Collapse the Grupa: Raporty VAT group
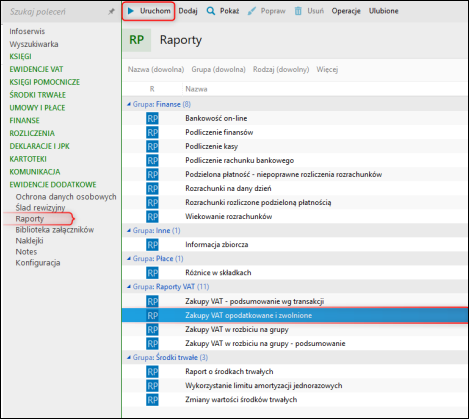 129,287
